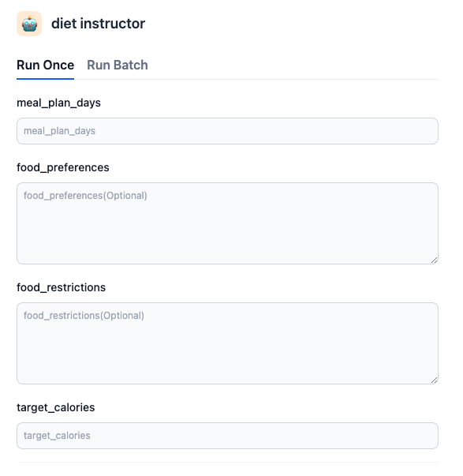Click the food_preferences field label
This screenshot has height=476, width=463.
click(x=63, y=167)
